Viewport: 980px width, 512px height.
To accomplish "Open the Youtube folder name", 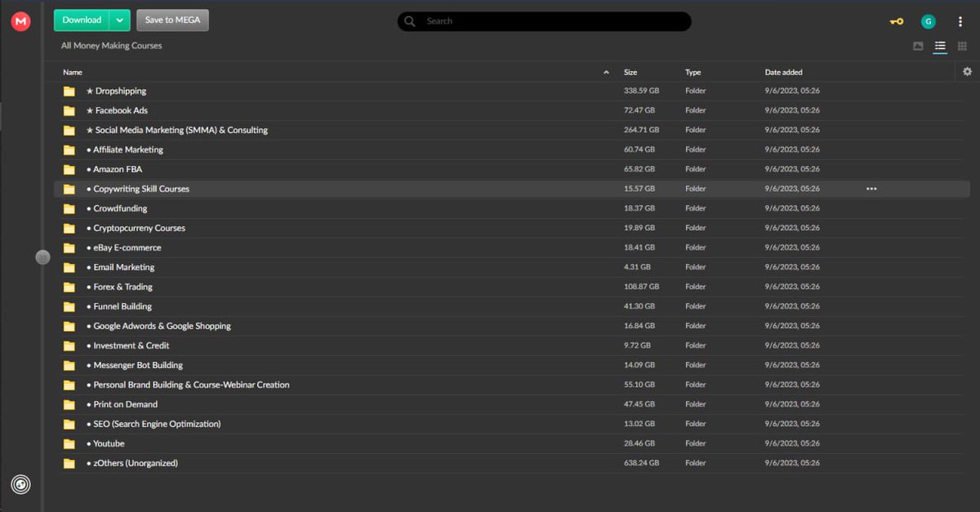I will [x=105, y=443].
